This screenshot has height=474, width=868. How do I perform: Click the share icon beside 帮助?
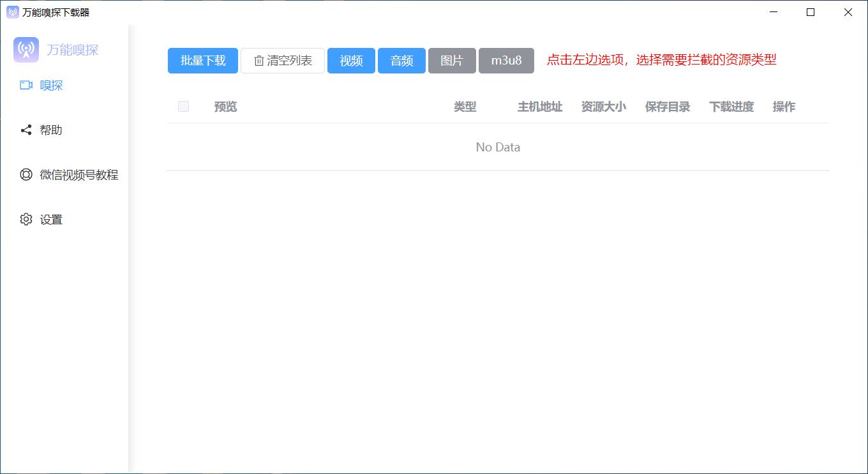pyautogui.click(x=26, y=130)
